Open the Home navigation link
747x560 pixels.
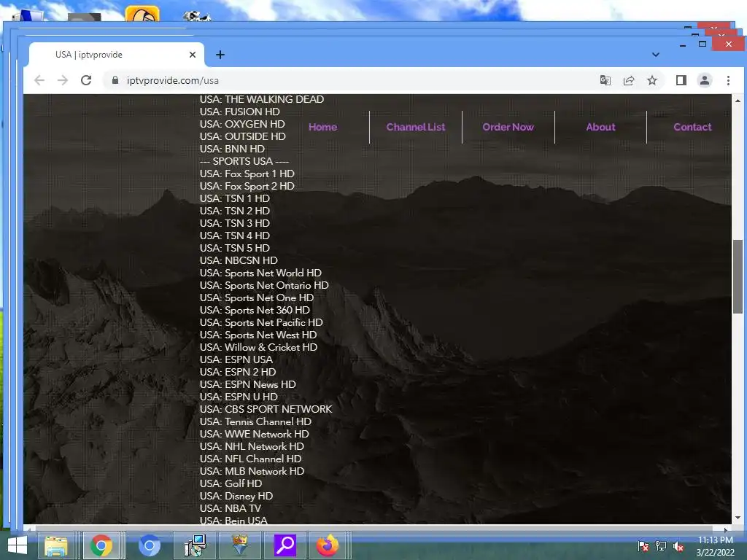pos(322,127)
